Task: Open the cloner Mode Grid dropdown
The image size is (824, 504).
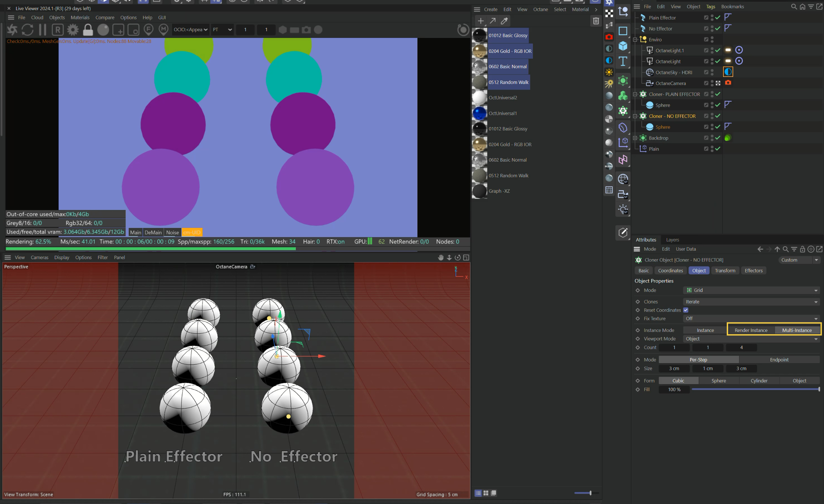Action: click(751, 290)
